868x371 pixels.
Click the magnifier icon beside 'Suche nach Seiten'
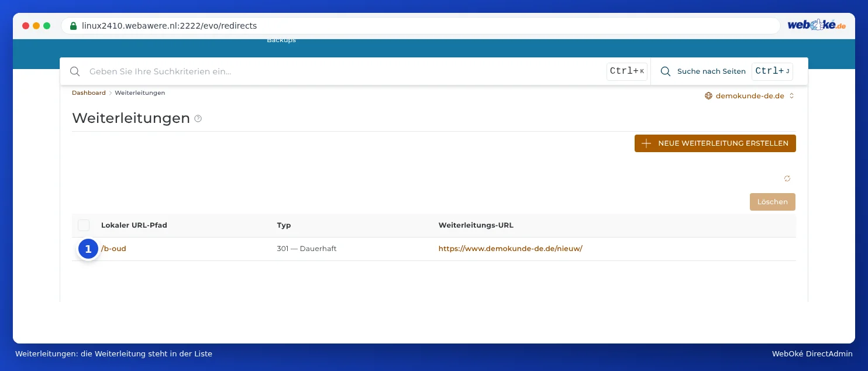[x=665, y=71]
